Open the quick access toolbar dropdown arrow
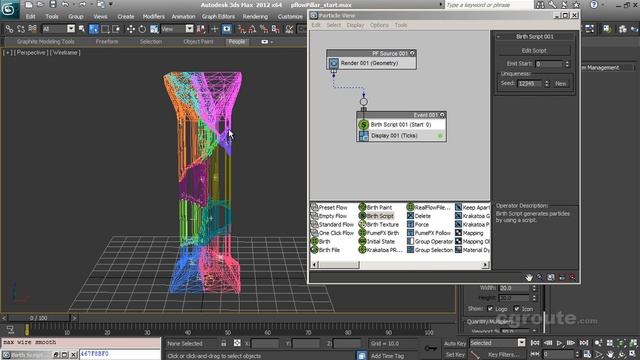The image size is (640, 360). click(111, 4)
